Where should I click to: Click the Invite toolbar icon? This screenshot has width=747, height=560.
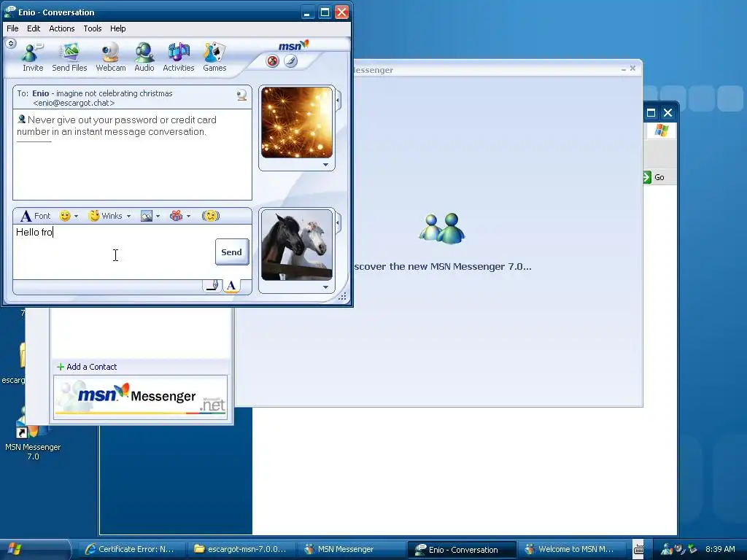pyautogui.click(x=33, y=57)
